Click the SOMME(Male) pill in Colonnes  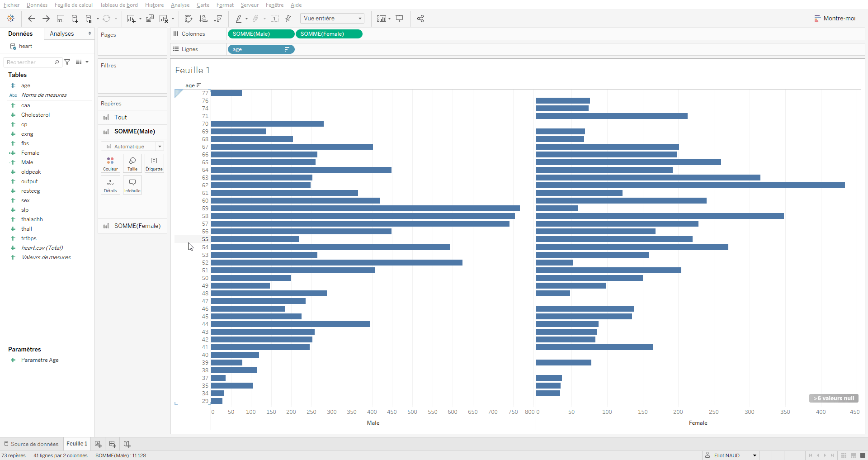pos(261,34)
